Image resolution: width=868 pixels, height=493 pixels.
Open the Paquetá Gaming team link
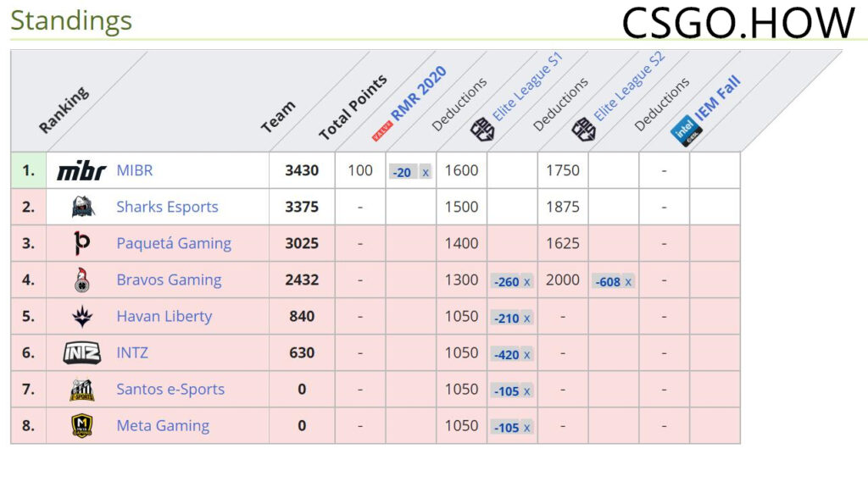[174, 243]
